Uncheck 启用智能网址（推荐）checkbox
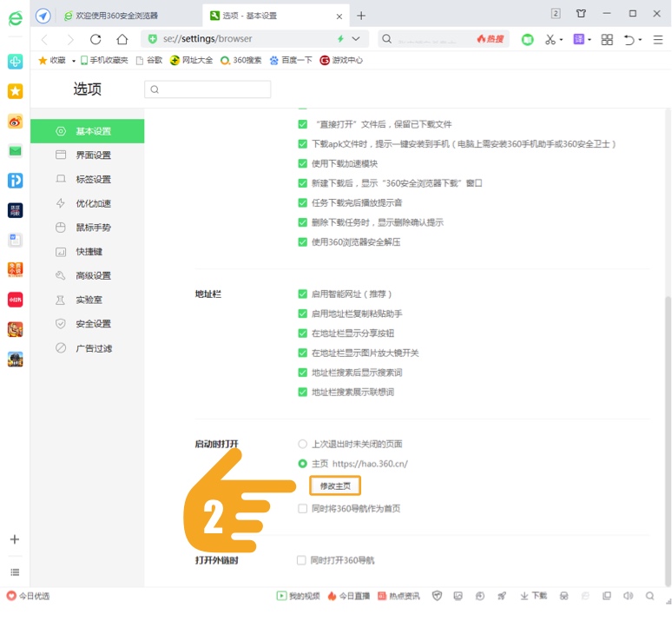672x621 pixels. point(302,294)
